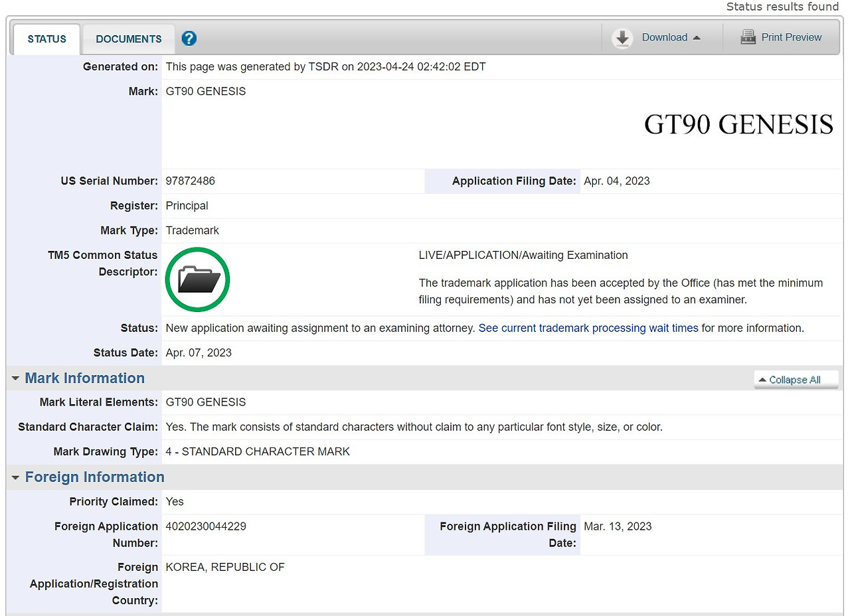The height and width of the screenshot is (616, 850).
Task: Click the Mark Type value Trademark
Action: (193, 230)
